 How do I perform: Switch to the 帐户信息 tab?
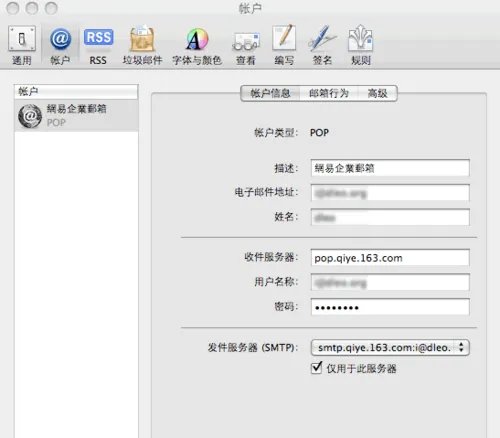pos(270,93)
